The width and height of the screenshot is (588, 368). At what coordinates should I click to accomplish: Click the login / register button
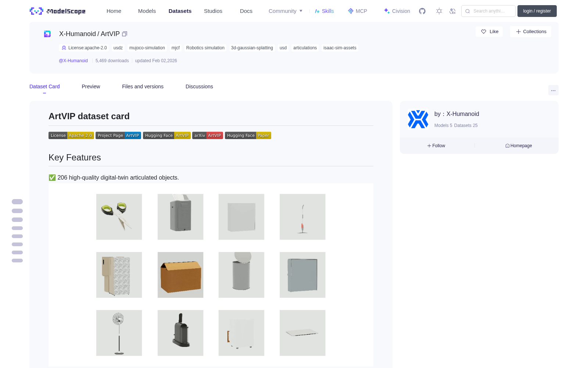pyautogui.click(x=537, y=11)
